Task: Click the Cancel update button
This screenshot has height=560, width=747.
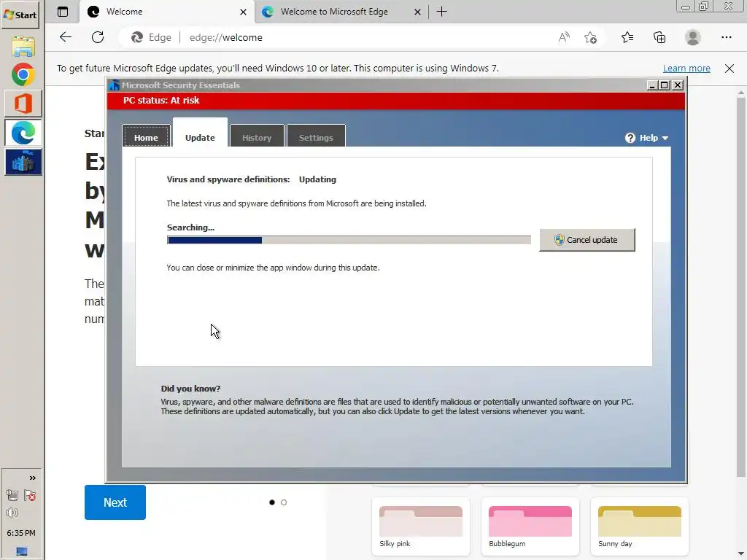Action: tap(587, 239)
